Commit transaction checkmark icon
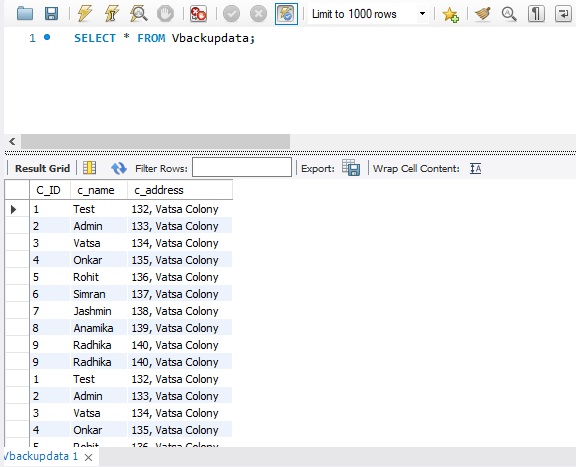This screenshot has height=467, width=576. click(231, 14)
